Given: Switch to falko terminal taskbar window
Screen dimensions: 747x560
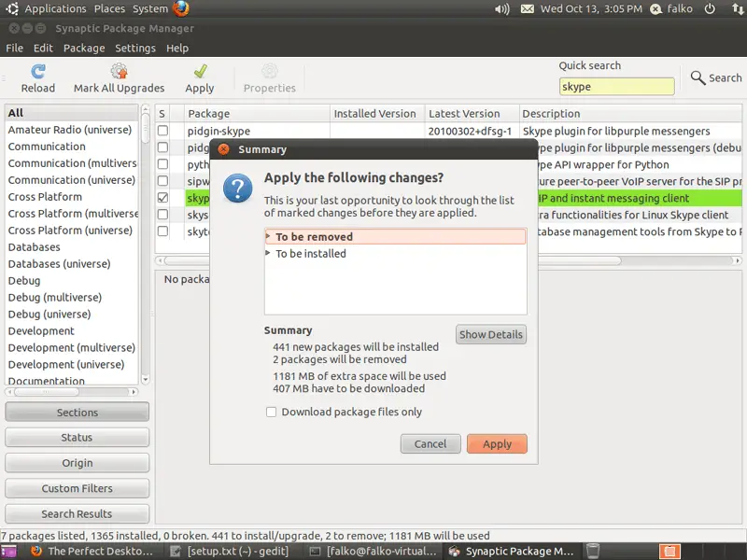Looking at the screenshot, I should click(374, 552).
